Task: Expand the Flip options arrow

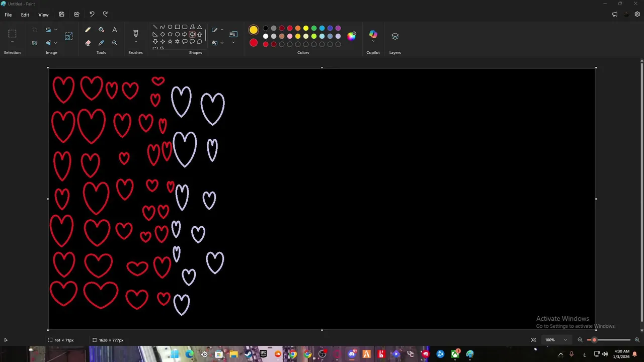Action: (55, 43)
